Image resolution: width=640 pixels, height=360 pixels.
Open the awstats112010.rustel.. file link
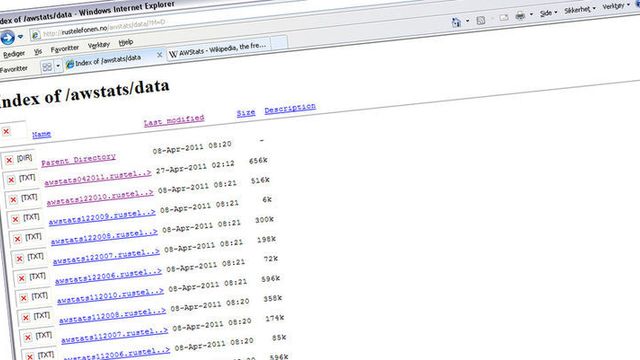(x=110, y=296)
